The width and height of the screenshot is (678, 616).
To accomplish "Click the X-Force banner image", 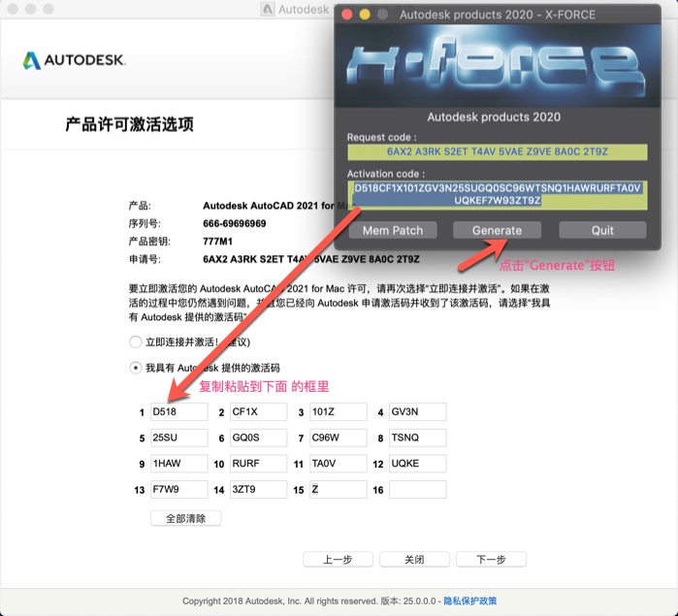I will point(497,64).
